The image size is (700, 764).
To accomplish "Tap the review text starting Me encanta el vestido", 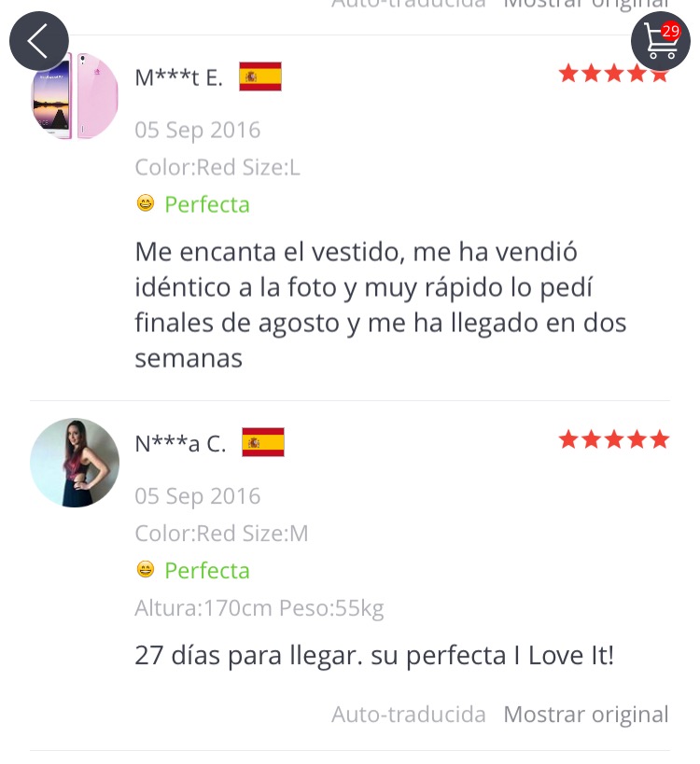I will pos(380,305).
